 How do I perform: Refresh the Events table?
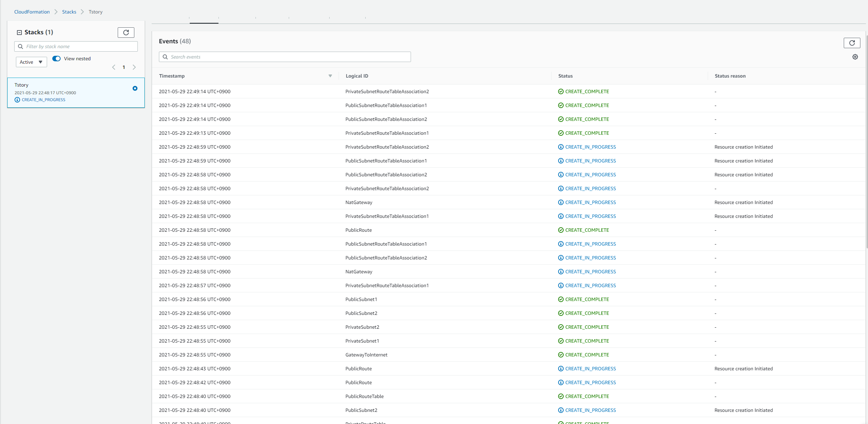click(852, 43)
